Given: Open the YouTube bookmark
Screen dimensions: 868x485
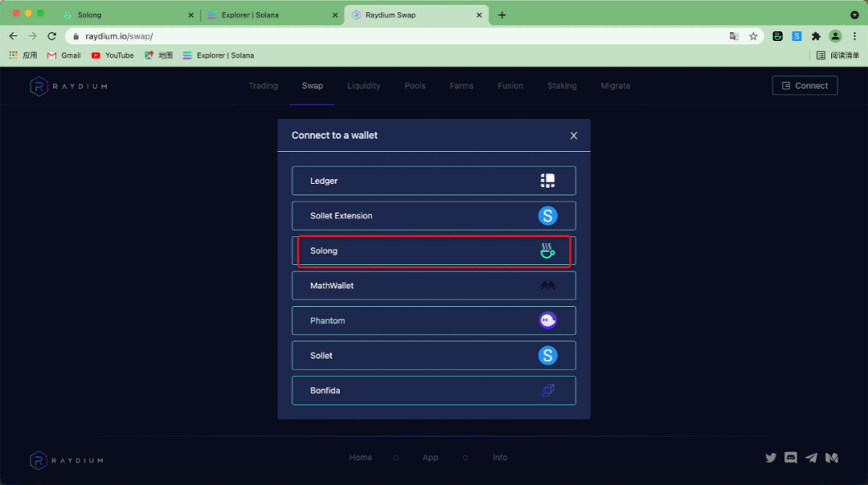Looking at the screenshot, I should coord(113,55).
